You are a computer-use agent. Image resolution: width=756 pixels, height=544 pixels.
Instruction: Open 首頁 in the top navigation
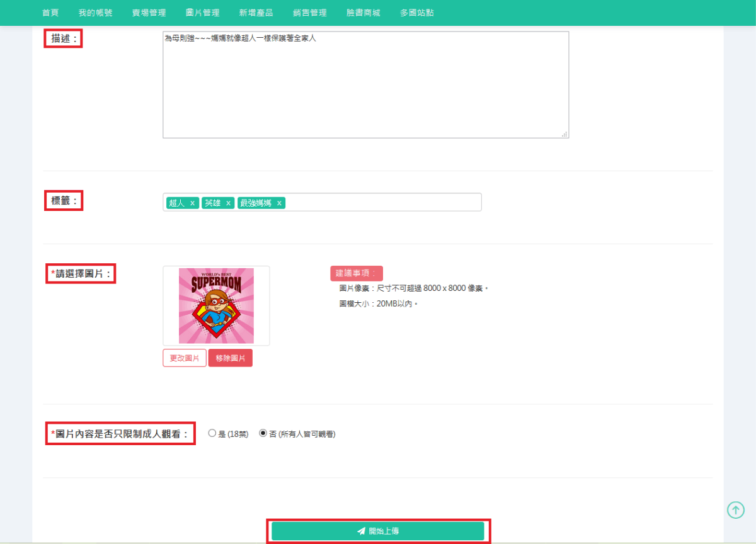(x=50, y=13)
